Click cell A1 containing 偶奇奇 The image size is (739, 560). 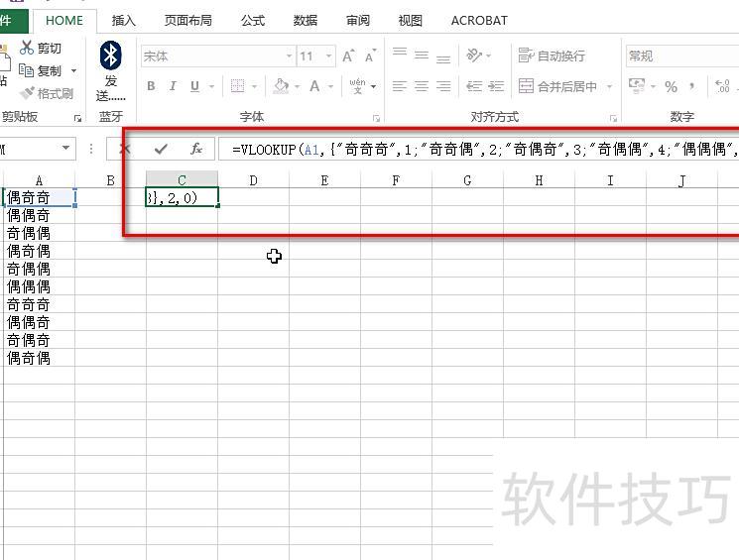(x=39, y=197)
